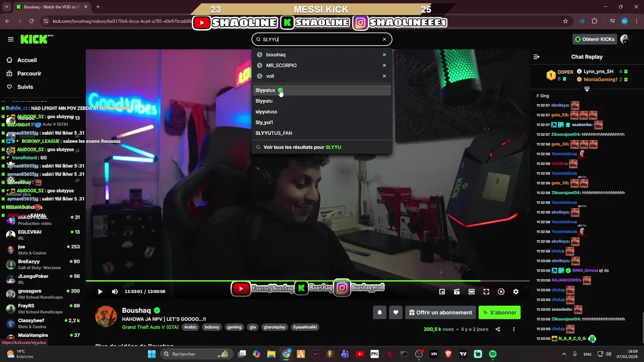Follow Boushaq with the heart button

pyautogui.click(x=395, y=312)
